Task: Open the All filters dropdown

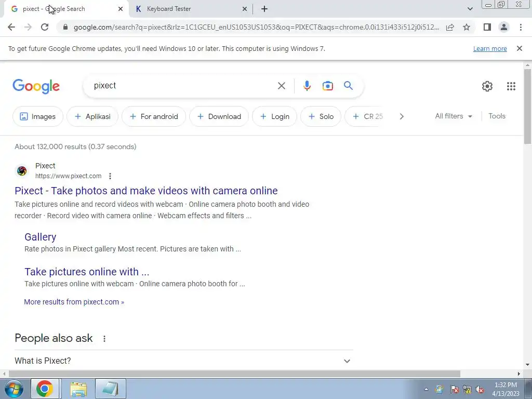Action: [454, 116]
